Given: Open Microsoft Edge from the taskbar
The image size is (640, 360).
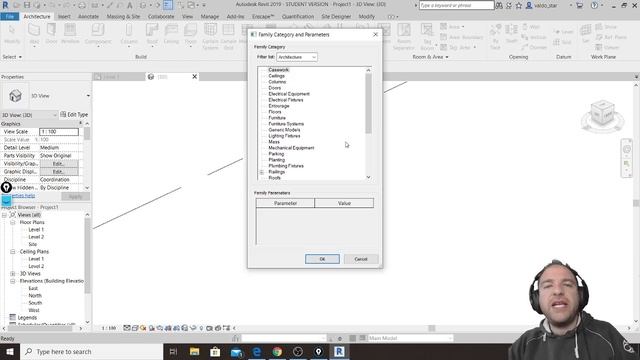Looking at the screenshot, I should (x=257, y=351).
